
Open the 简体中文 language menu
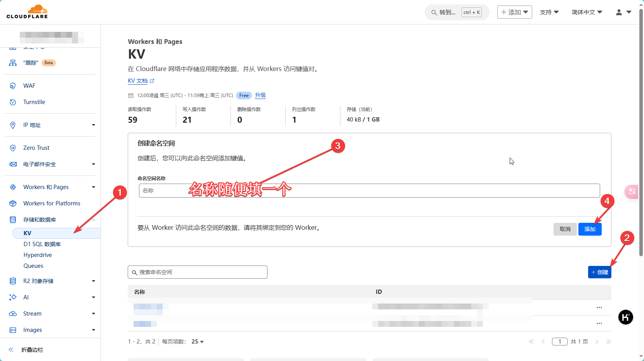tap(587, 12)
